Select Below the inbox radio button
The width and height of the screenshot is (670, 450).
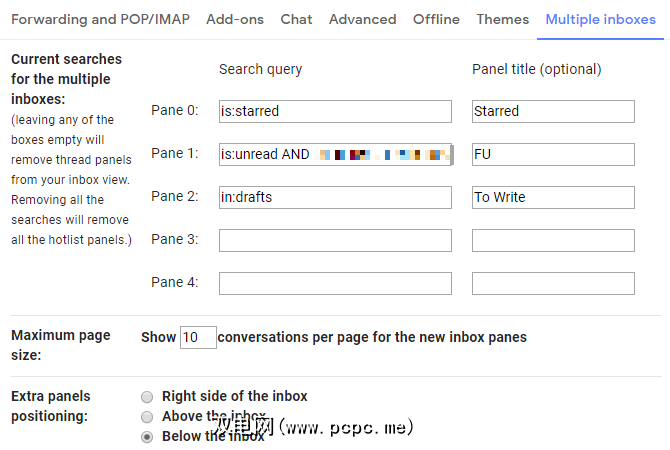pos(148,436)
